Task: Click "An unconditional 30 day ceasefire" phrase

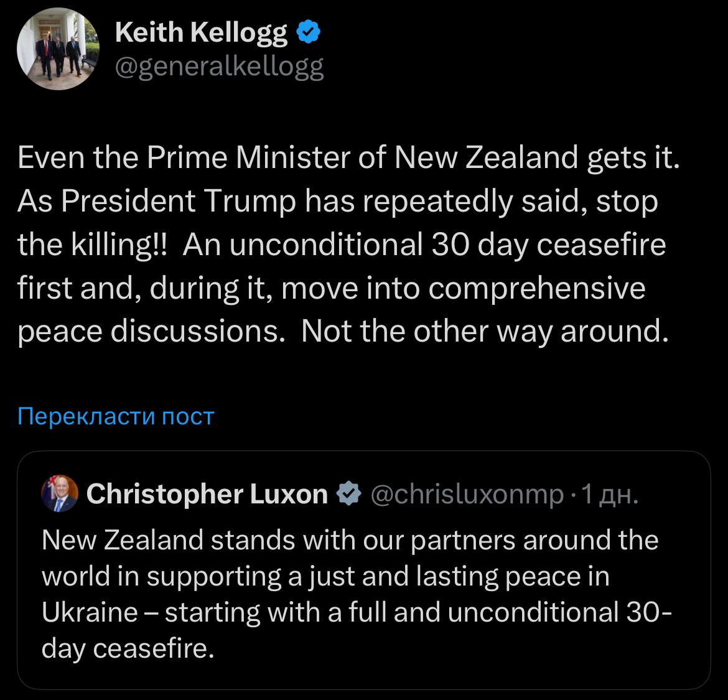Action: tap(424, 245)
